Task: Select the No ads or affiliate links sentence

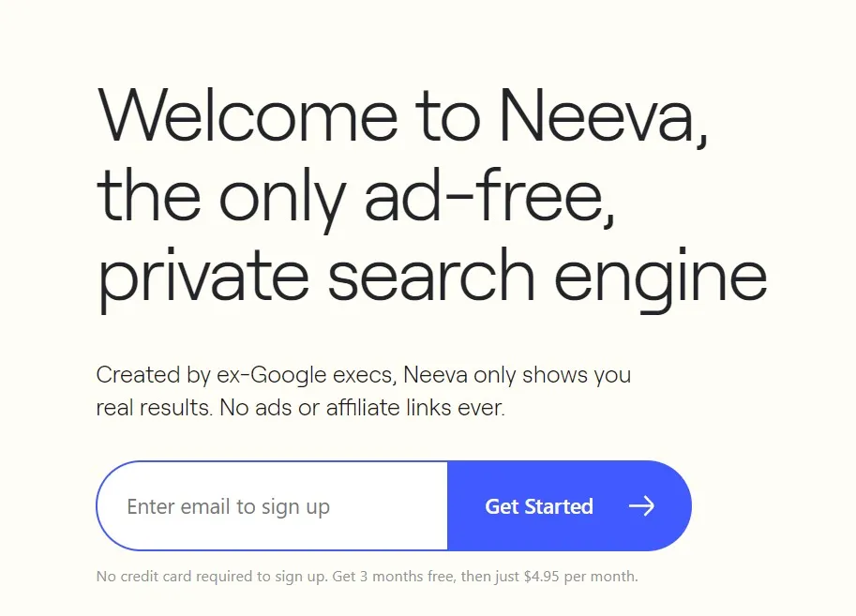Action: (x=300, y=408)
